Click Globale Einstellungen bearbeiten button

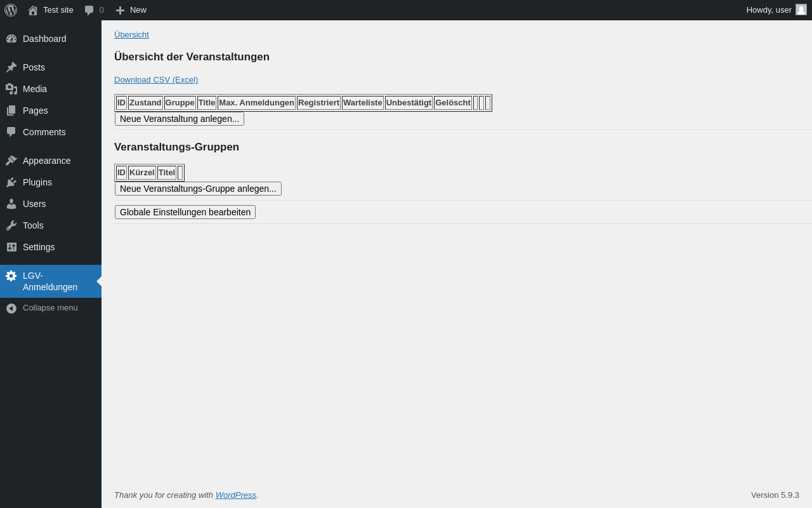click(x=185, y=212)
